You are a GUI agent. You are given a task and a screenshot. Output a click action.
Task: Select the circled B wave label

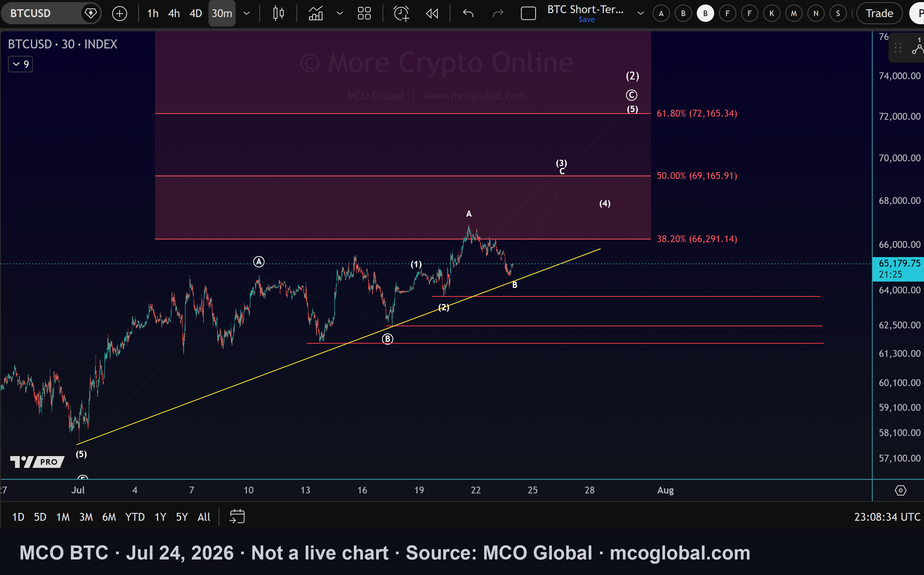tap(387, 339)
